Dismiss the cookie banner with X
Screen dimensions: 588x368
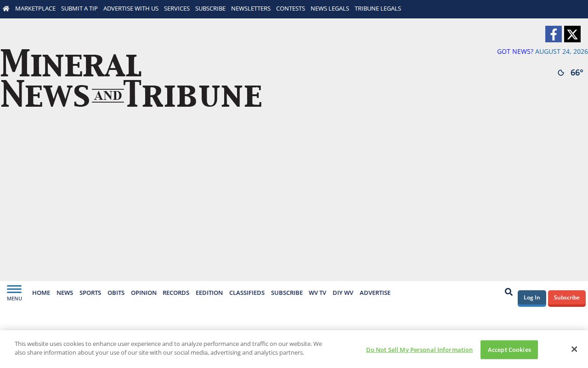(574, 349)
